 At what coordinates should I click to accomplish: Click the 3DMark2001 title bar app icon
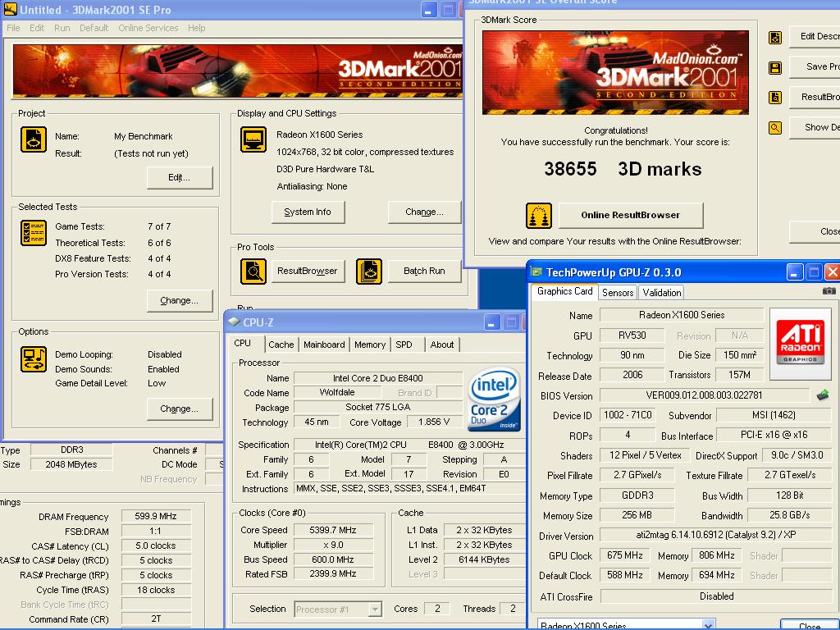tap(10, 10)
